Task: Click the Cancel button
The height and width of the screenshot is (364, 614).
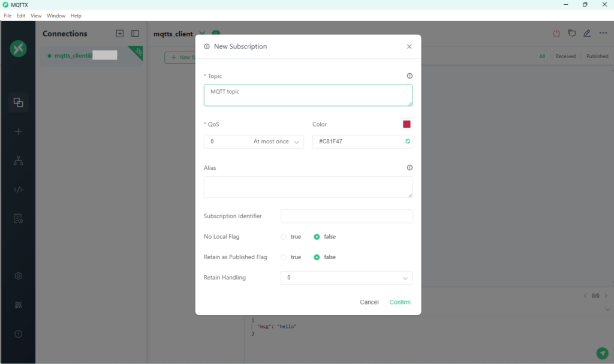Action: click(x=369, y=302)
